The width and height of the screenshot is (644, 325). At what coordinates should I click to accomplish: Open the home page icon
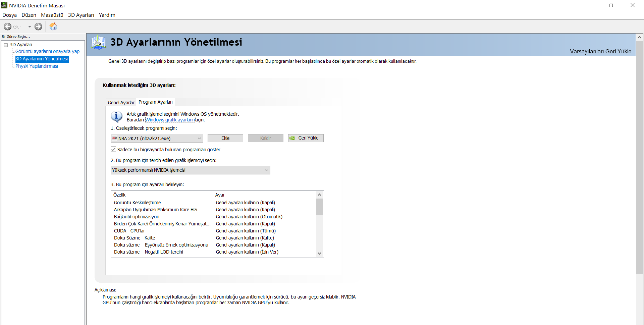[x=53, y=26]
